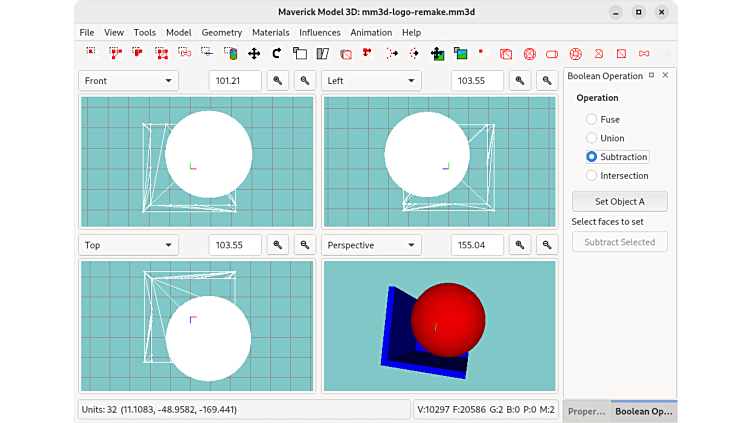This screenshot has width=752, height=423.
Task: Choose the Intersection radio option
Action: (x=592, y=176)
